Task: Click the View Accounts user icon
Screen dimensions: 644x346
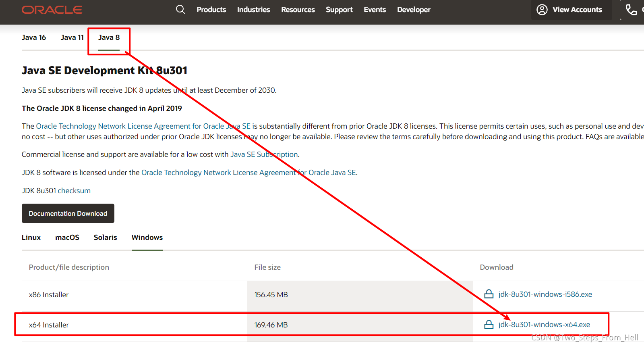Action: (x=542, y=10)
